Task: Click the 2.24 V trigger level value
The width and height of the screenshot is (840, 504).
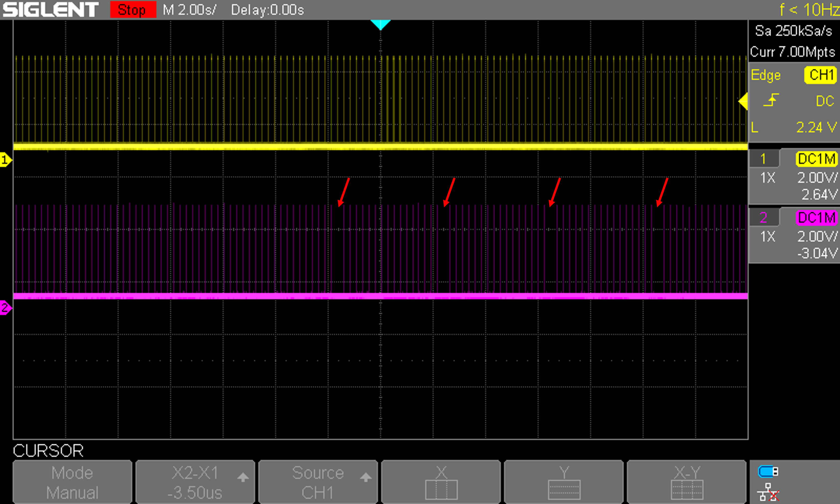Action: tap(816, 127)
